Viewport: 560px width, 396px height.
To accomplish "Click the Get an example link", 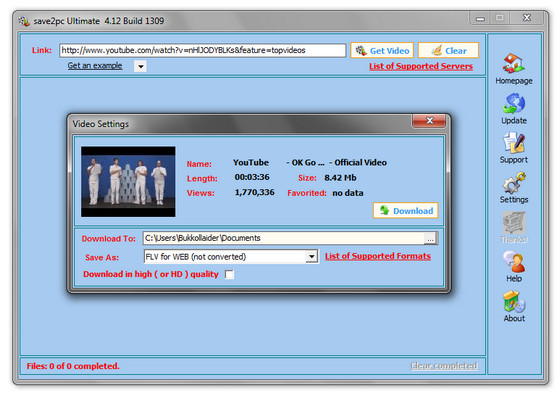I will point(95,66).
